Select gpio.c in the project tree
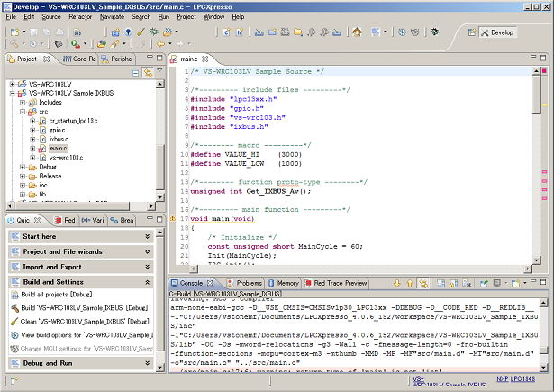This screenshot has width=554, height=392. pos(57,130)
